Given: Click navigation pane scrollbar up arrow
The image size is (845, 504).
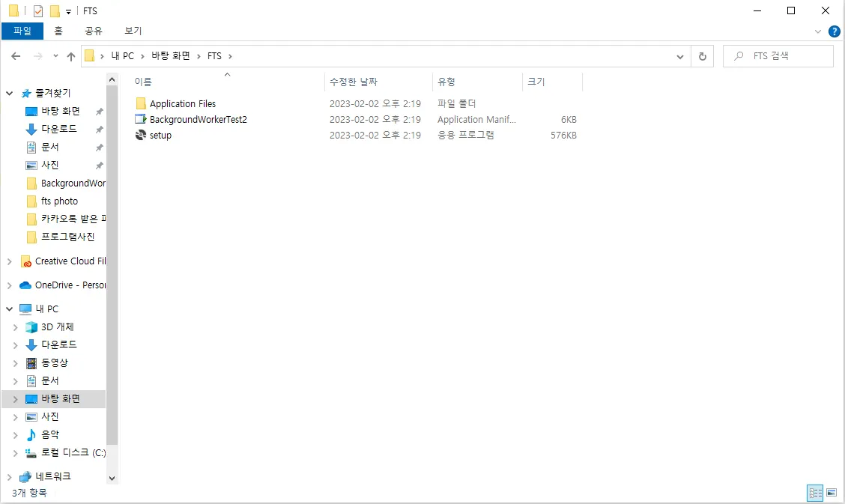Looking at the screenshot, I should pos(112,79).
